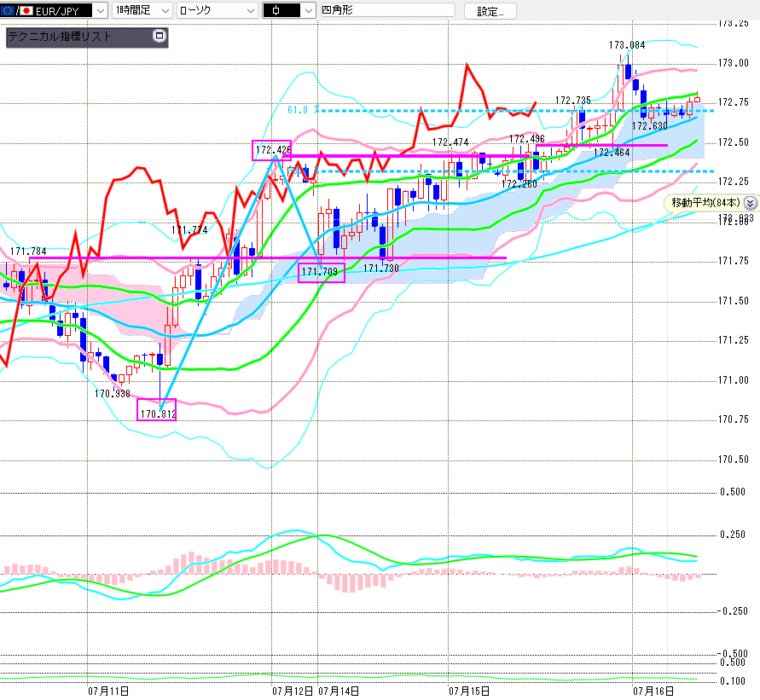Viewport: 760px width, 700px height.
Task: Click the 170.938 price label
Action: pos(112,393)
